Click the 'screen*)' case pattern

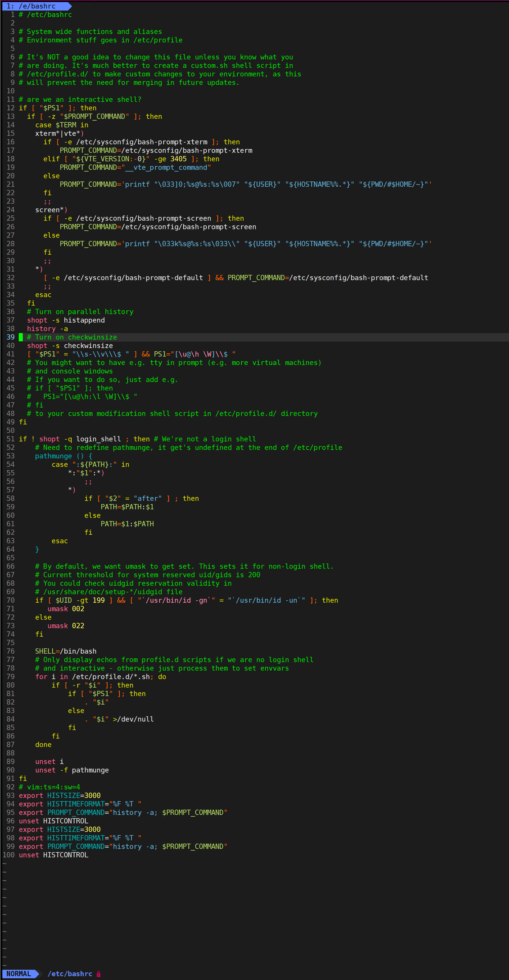pyautogui.click(x=51, y=210)
